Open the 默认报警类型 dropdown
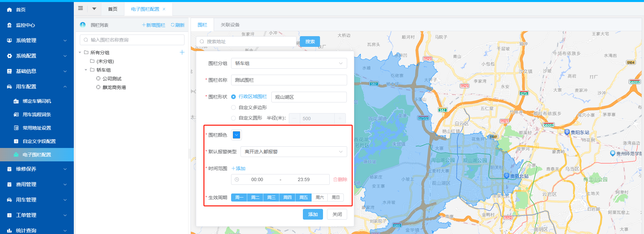 (293, 152)
